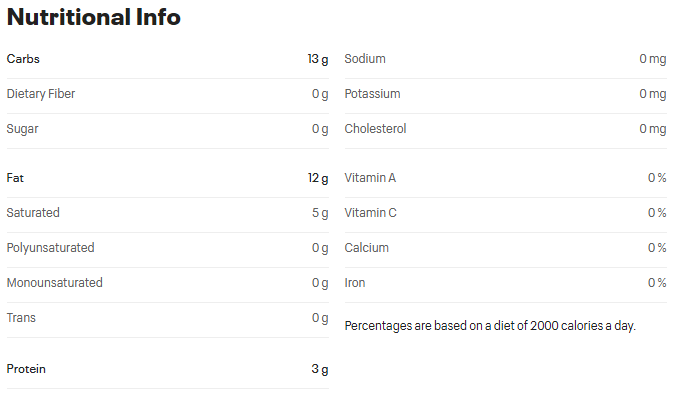Screen dimensions: 675x400
Task: Click the 13 g carbs value
Action: coord(318,59)
